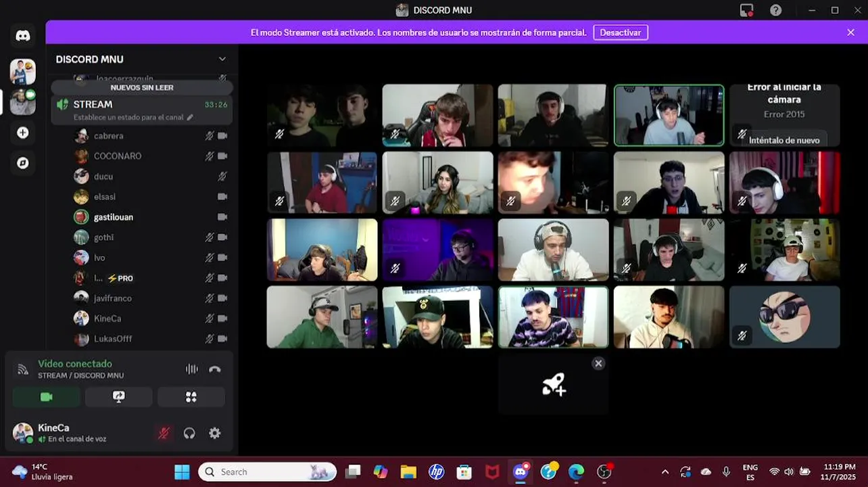Open File Explorer from taskbar

(x=408, y=472)
